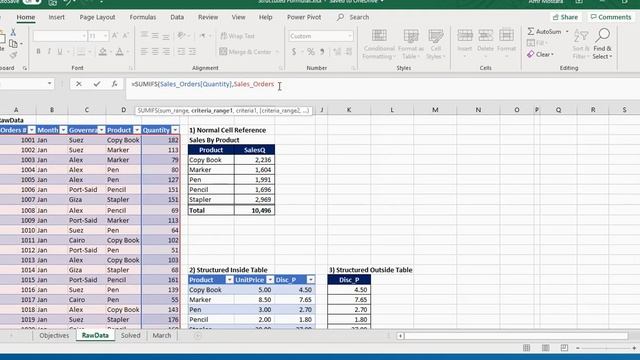Click the Clear eraser button
The width and height of the screenshot is (640, 360).
pos(540,54)
